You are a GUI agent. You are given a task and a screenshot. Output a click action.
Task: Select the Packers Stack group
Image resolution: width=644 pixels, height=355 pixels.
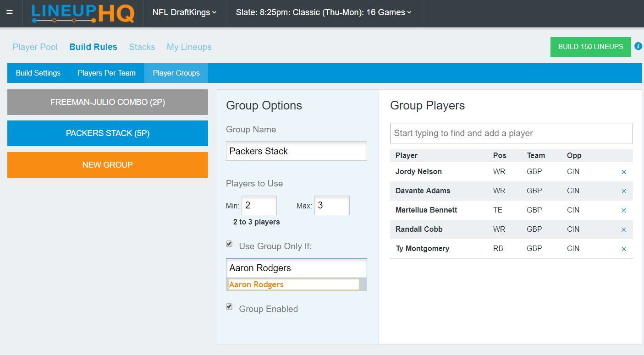tap(108, 133)
